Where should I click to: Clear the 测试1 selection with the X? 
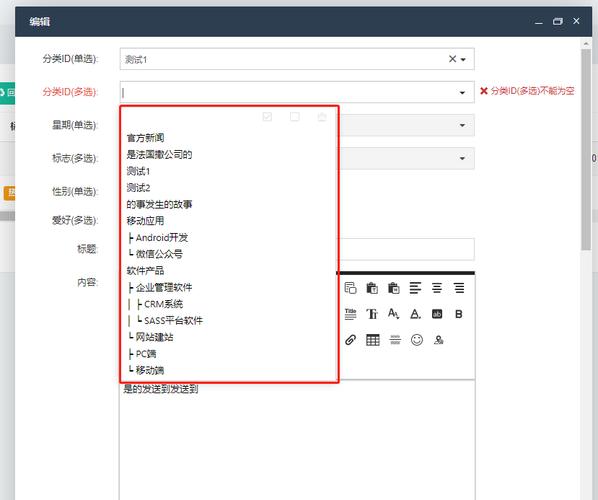(452, 59)
